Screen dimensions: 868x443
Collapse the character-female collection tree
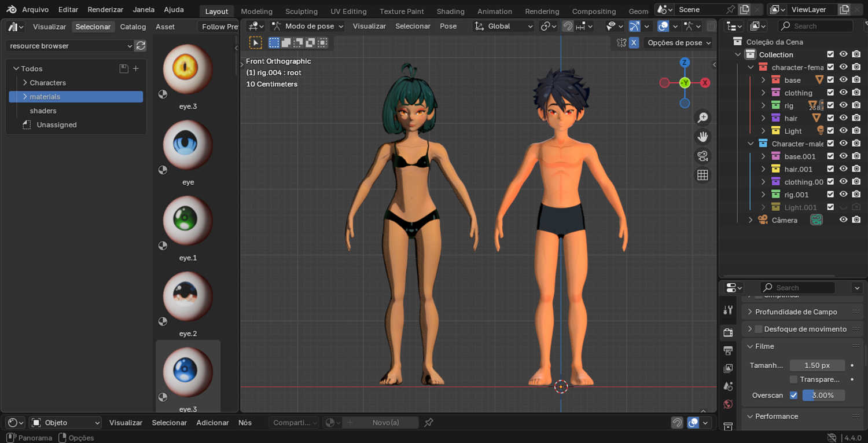(751, 67)
